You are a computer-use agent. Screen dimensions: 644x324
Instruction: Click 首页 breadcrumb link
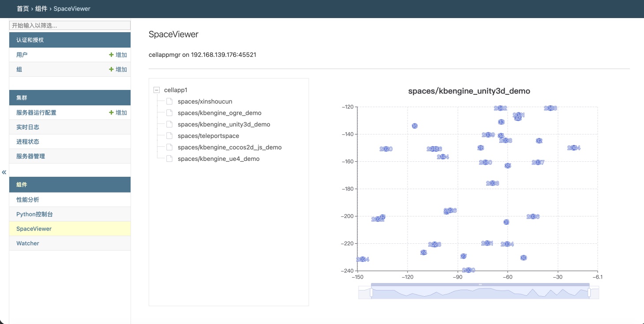(x=23, y=9)
